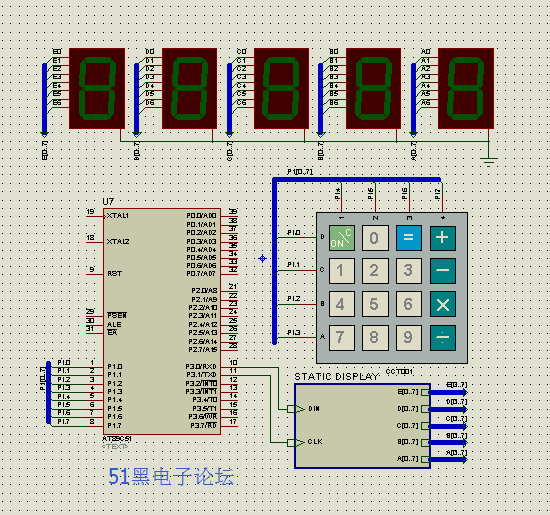The width and height of the screenshot is (550, 515).
Task: Select the rightmost seven-segment display
Action: point(466,88)
